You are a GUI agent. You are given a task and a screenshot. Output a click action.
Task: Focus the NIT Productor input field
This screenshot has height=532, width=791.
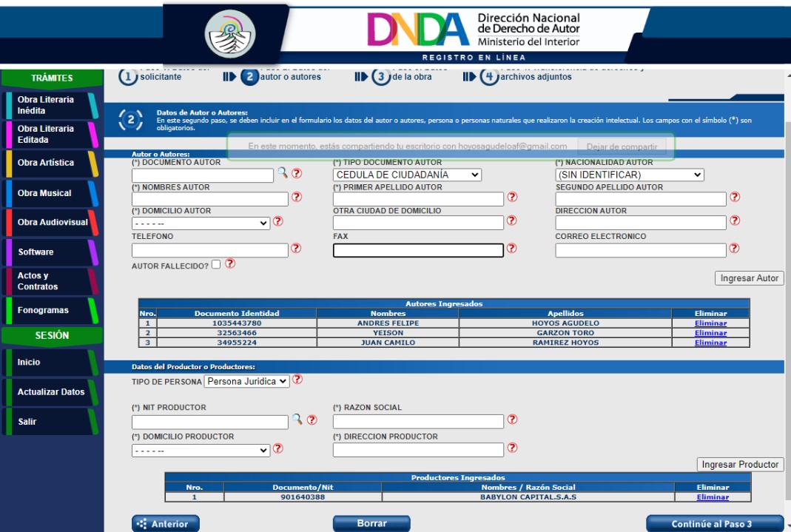pyautogui.click(x=210, y=422)
